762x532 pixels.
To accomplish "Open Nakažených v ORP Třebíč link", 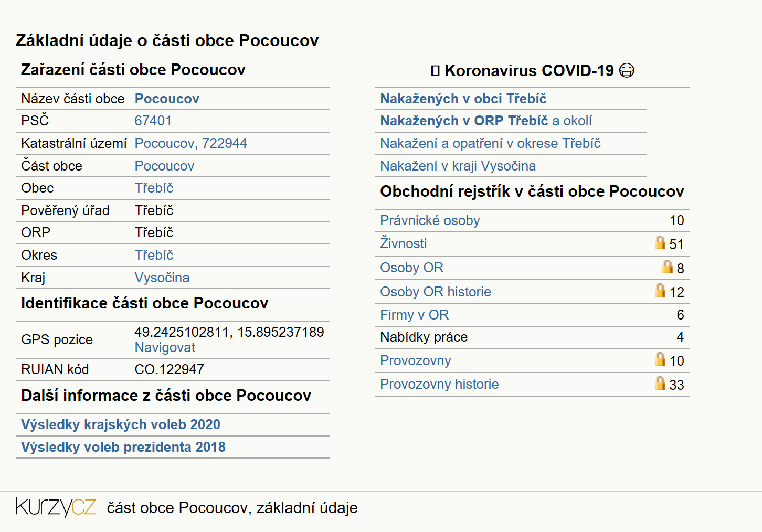I will tap(464, 121).
